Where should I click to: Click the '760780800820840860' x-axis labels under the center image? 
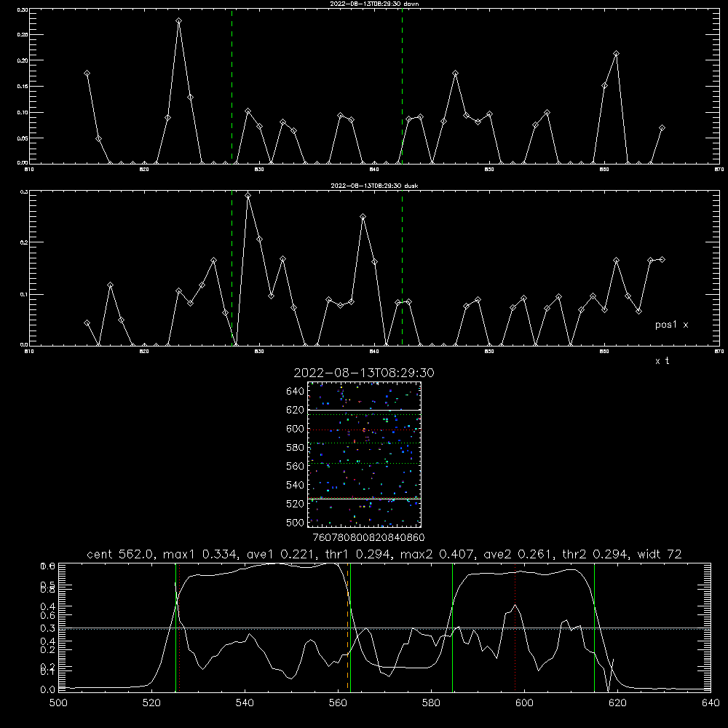368,538
